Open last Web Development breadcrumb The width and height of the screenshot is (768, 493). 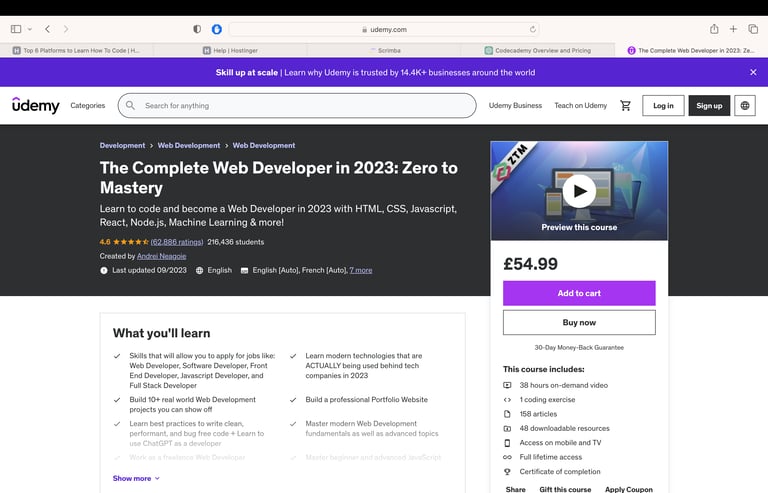point(264,145)
